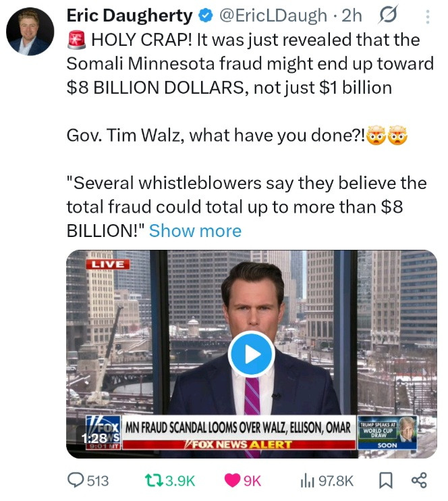Viewport: 448px width, 501px height.
Task: Click the Eric Daugherty display name
Action: 128,15
